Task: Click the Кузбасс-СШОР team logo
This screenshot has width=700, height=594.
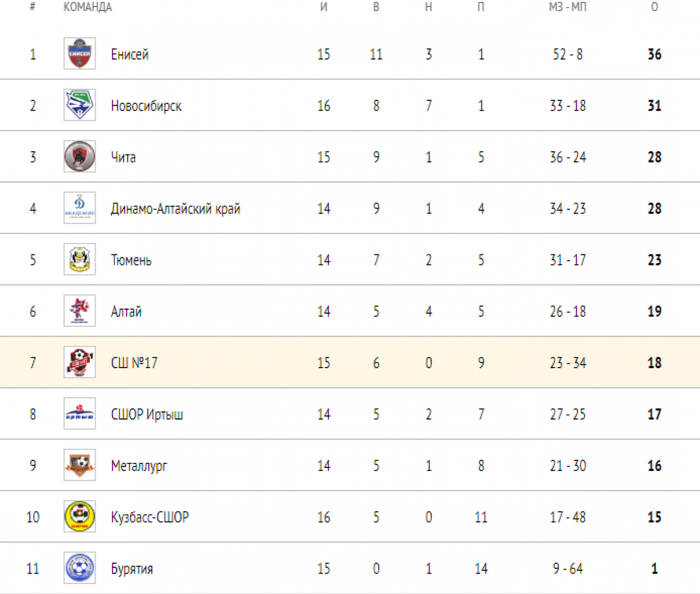Action: (x=79, y=516)
